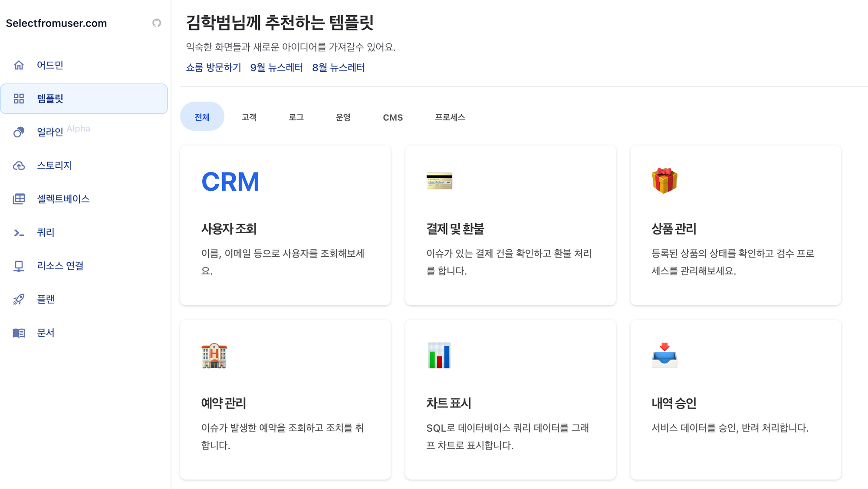Click the home icon next to 어드민
The width and height of the screenshot is (868, 489).
[19, 65]
